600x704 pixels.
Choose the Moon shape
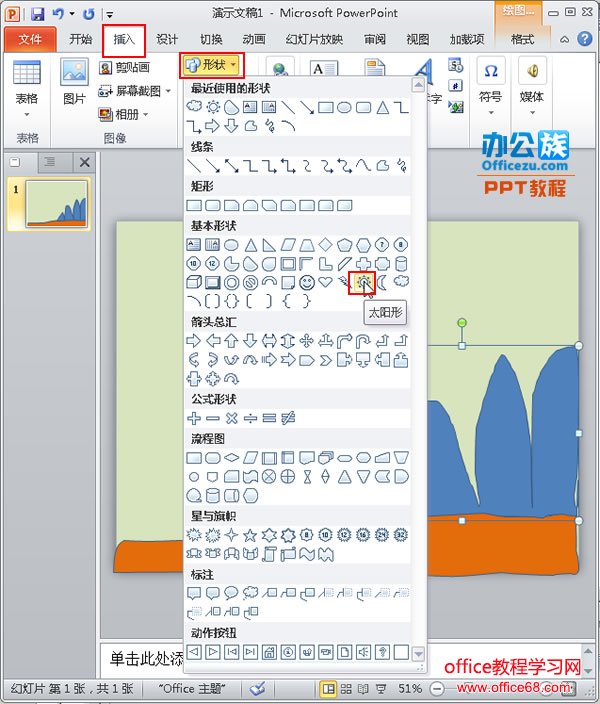click(382, 282)
